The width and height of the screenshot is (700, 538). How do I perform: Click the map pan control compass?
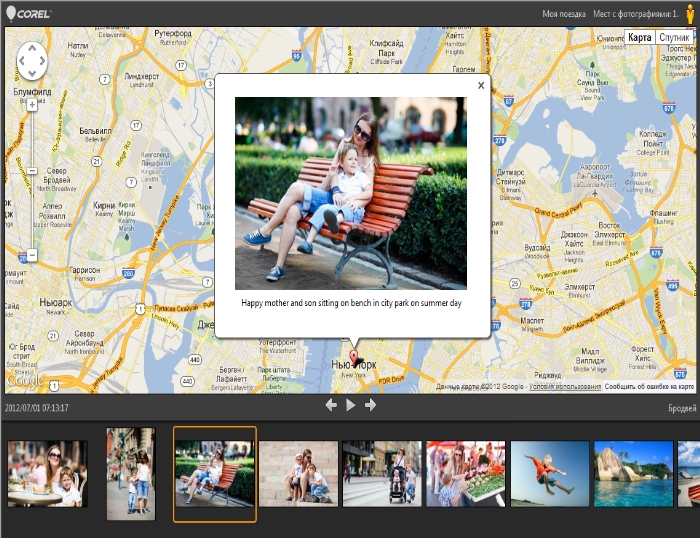[x=31, y=61]
